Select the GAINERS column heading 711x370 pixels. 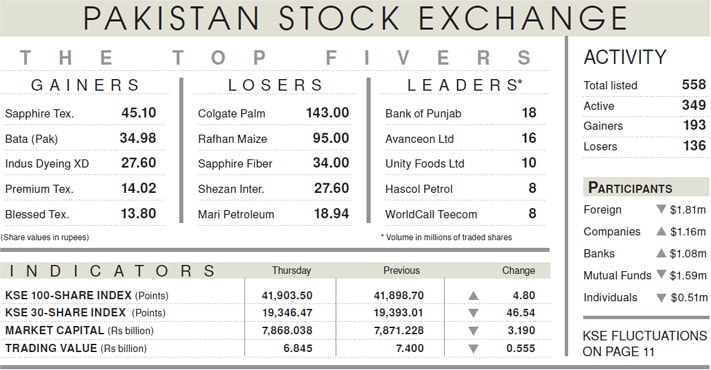(85, 85)
